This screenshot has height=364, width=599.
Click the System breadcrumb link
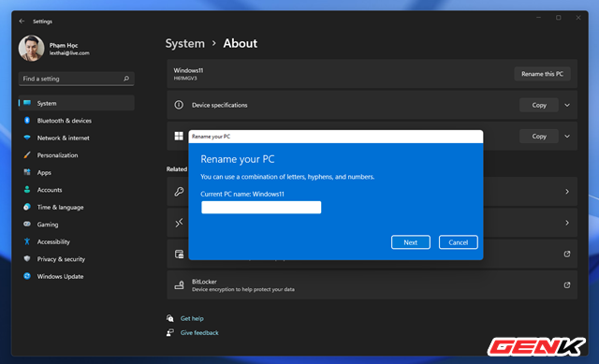click(x=185, y=44)
